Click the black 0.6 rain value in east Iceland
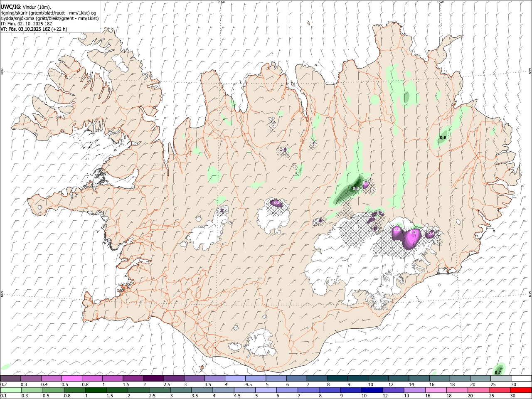This screenshot has width=532, height=399. (x=443, y=138)
